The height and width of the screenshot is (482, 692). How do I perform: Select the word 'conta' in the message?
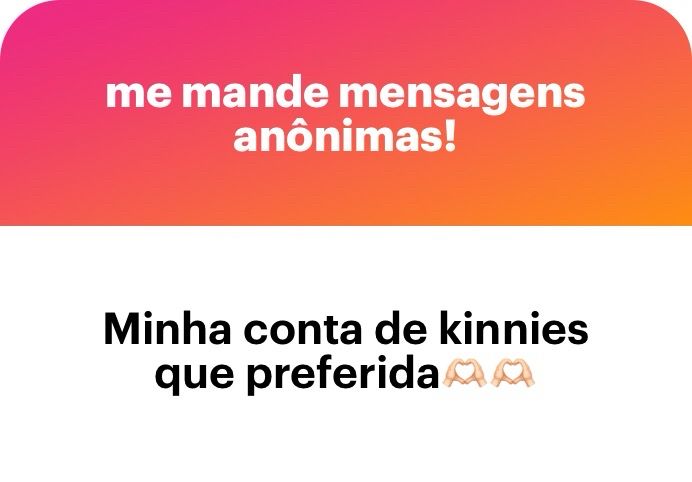(303, 331)
